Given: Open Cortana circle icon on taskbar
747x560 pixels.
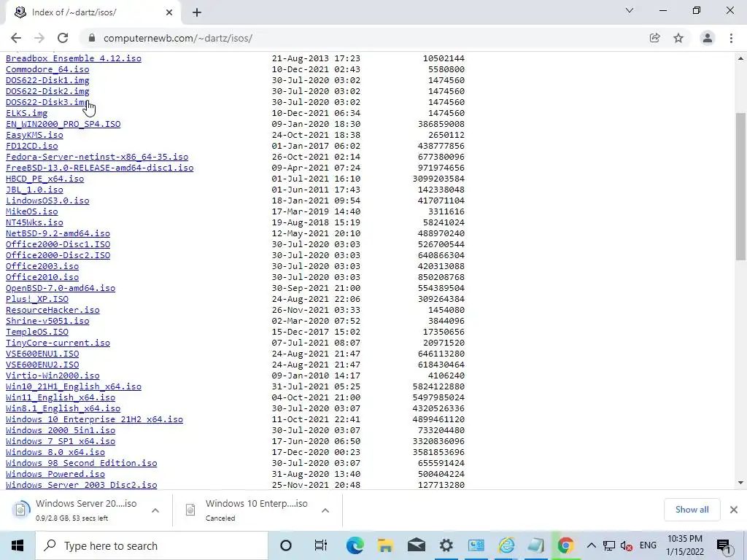Looking at the screenshot, I should [x=286, y=545].
